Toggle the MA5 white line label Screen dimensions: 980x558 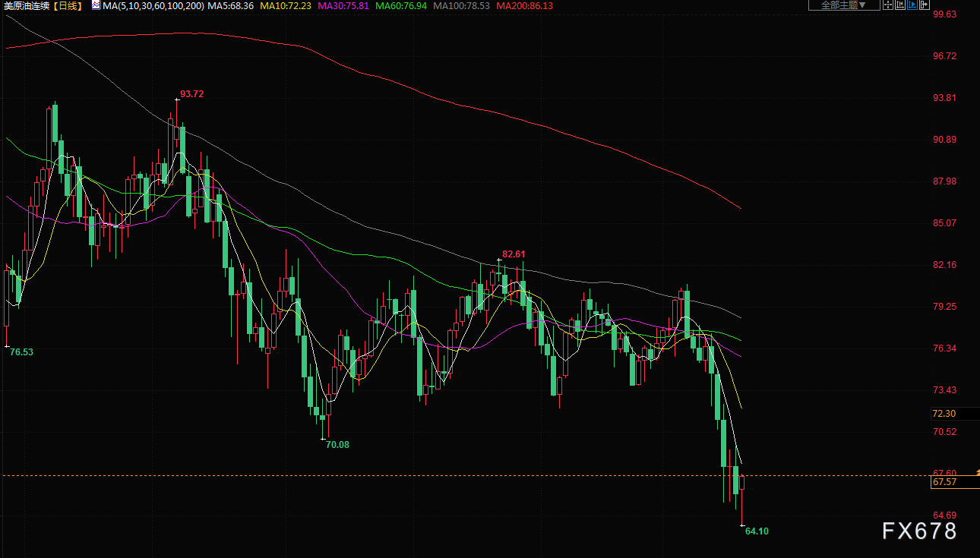(230, 5)
